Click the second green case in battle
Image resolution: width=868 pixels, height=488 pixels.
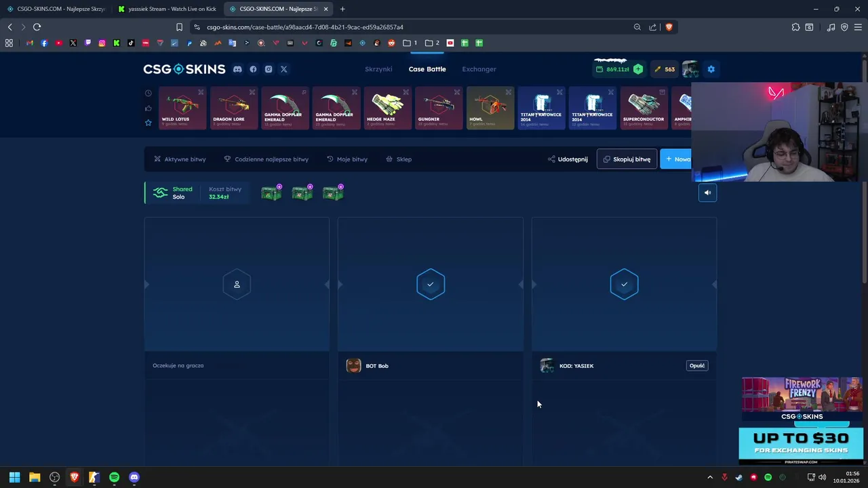coord(302,193)
